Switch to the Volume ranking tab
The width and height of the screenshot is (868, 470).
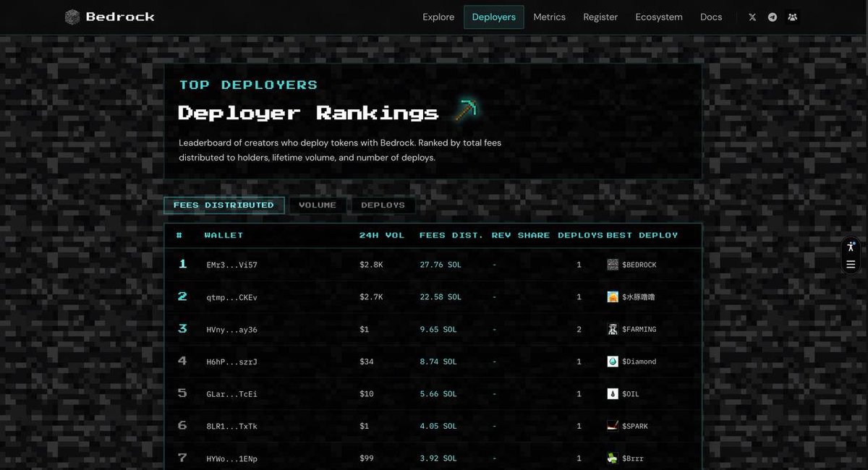tap(318, 205)
